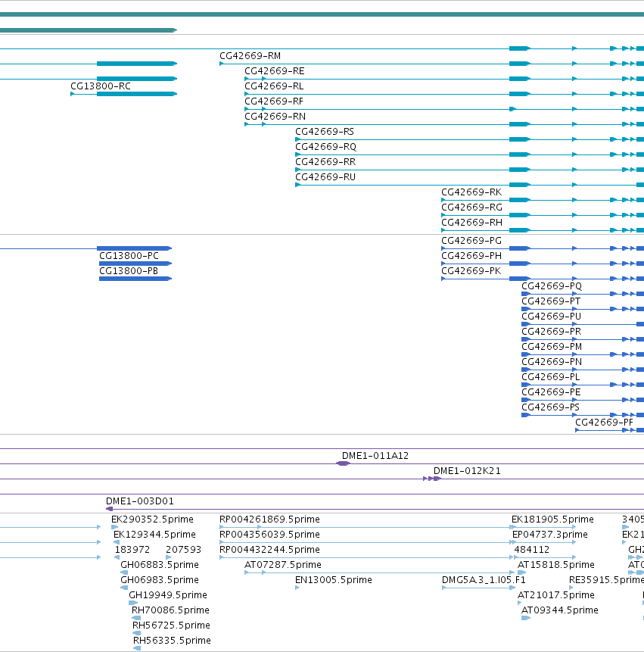The image size is (644, 652).
Task: Click EST label GH19949.5prime
Action: tap(168, 595)
